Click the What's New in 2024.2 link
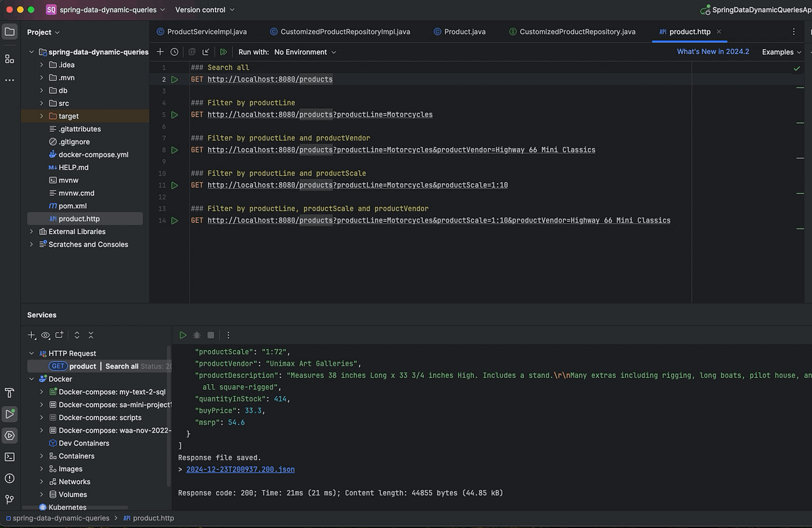812x528 pixels. point(713,51)
